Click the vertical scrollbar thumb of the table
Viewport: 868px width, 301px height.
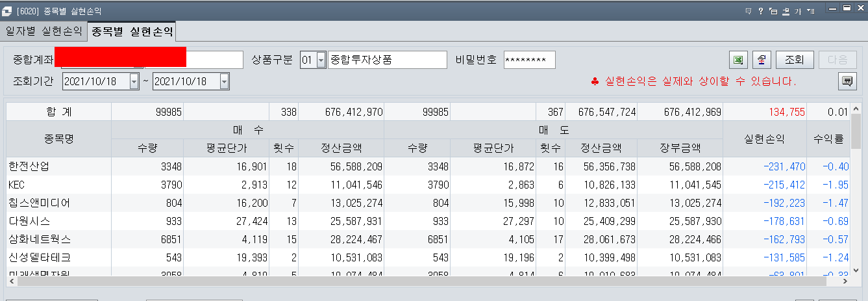click(856, 131)
